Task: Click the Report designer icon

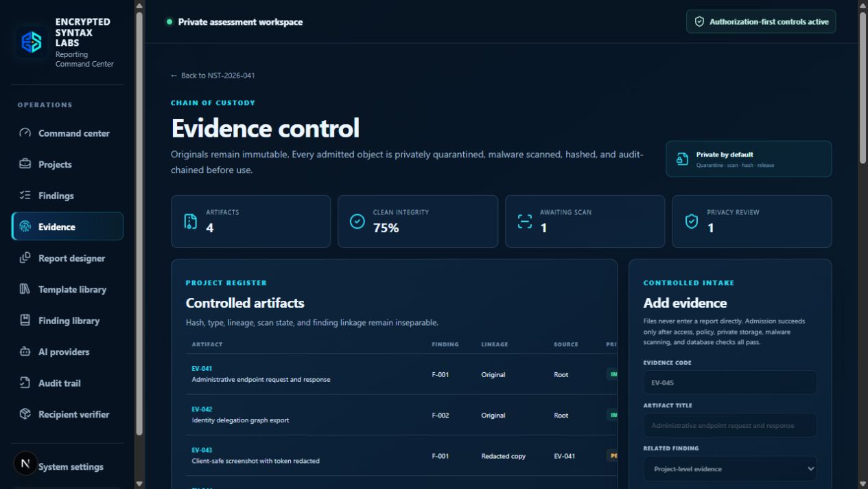Action: (25, 258)
